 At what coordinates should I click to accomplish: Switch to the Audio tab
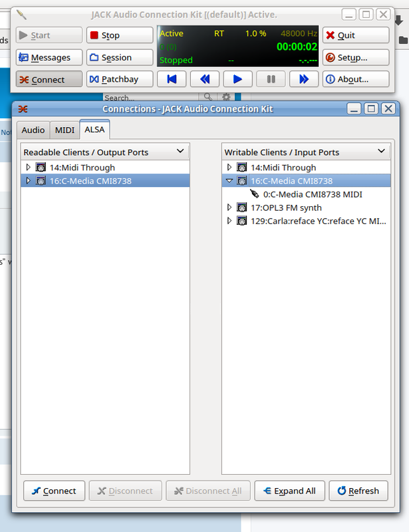point(33,130)
